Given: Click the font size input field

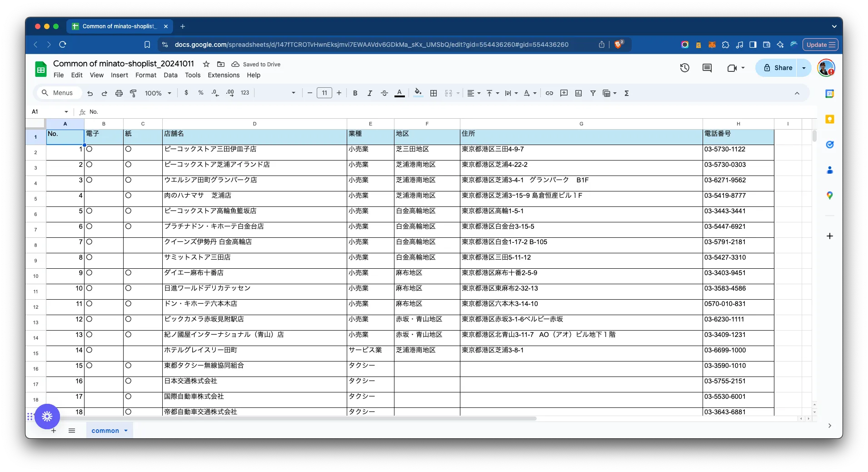Looking at the screenshot, I should [x=324, y=93].
